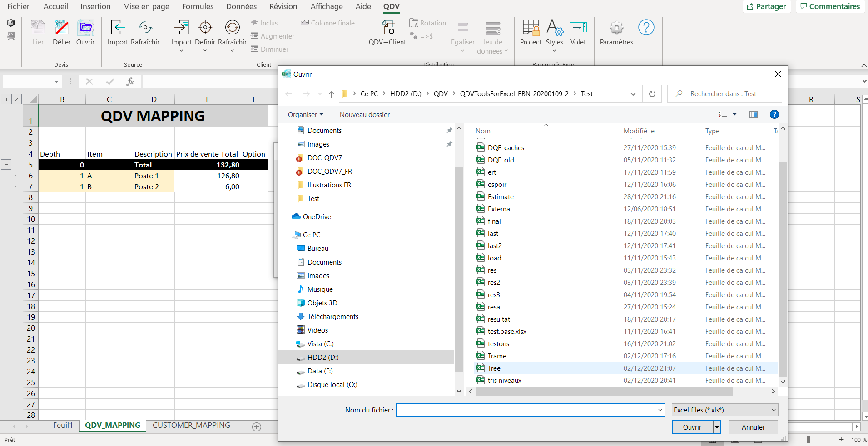Screen dimensions: 868x446
Task: Click the help question mark in ribbon
Action: click(x=646, y=28)
